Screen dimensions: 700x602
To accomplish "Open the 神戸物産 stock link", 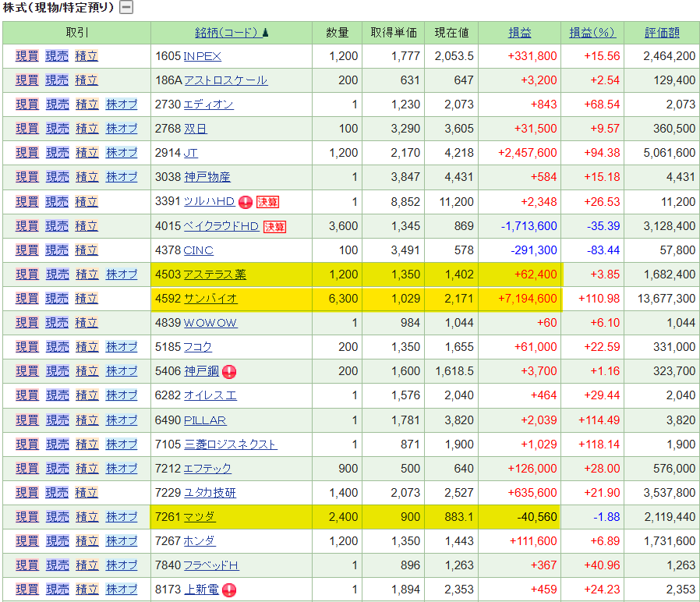I will tap(207, 177).
